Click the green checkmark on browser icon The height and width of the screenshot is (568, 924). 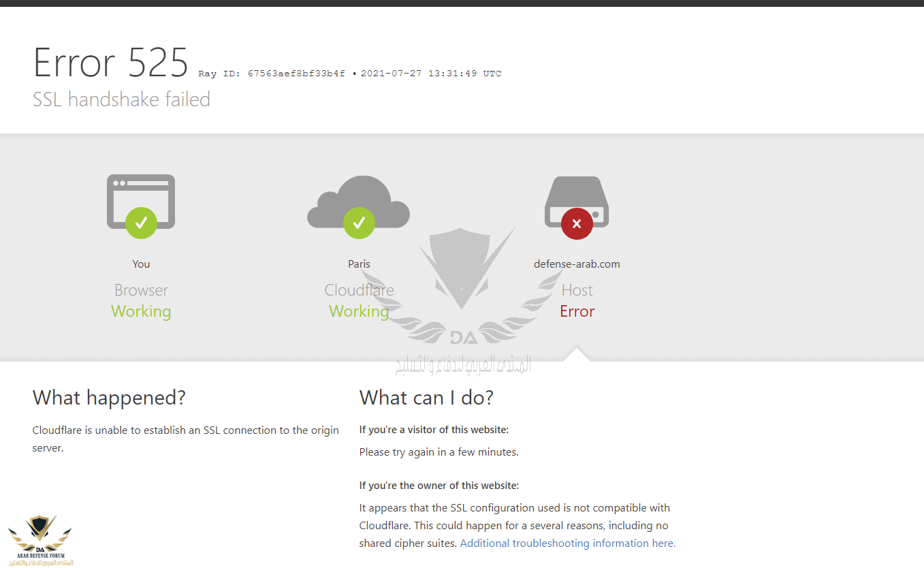coord(141,223)
